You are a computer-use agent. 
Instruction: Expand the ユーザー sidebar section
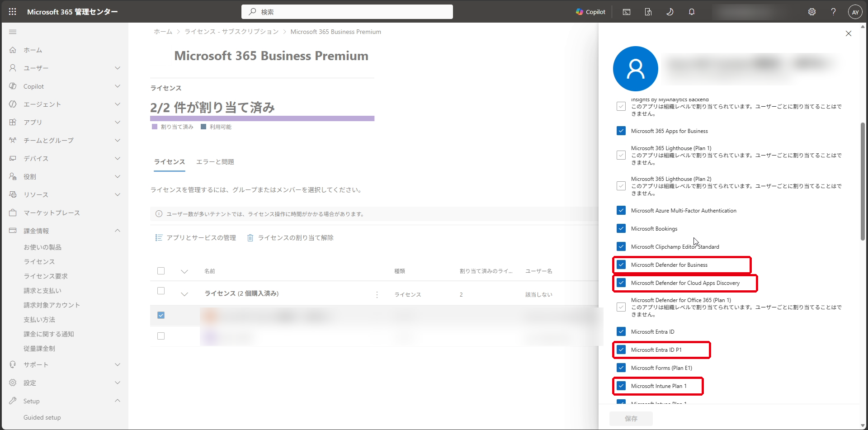pyautogui.click(x=118, y=68)
